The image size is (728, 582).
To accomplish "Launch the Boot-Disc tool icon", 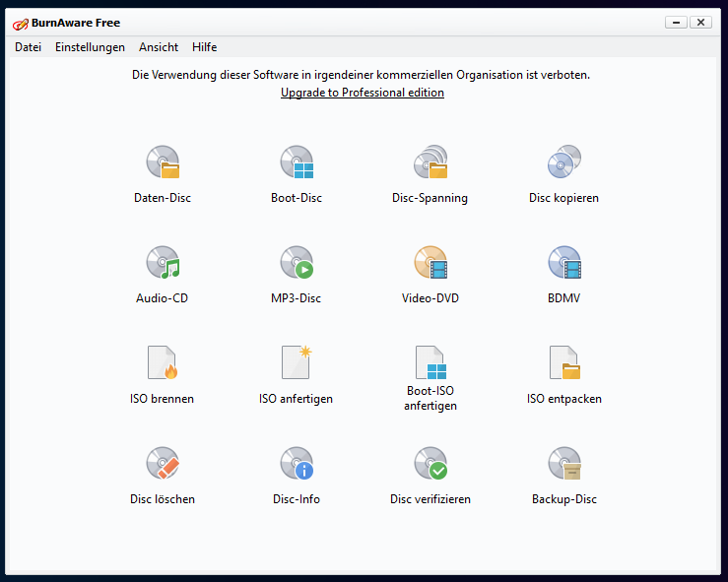I will (x=297, y=162).
